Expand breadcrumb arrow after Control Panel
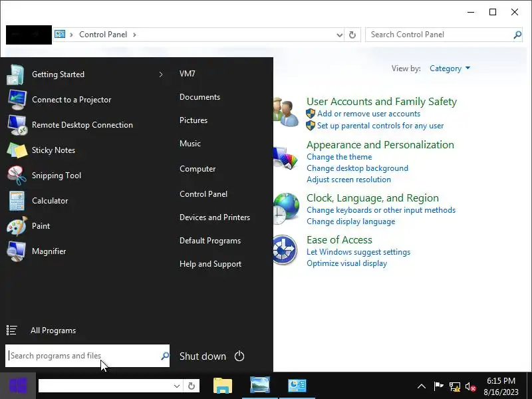 pyautogui.click(x=135, y=35)
